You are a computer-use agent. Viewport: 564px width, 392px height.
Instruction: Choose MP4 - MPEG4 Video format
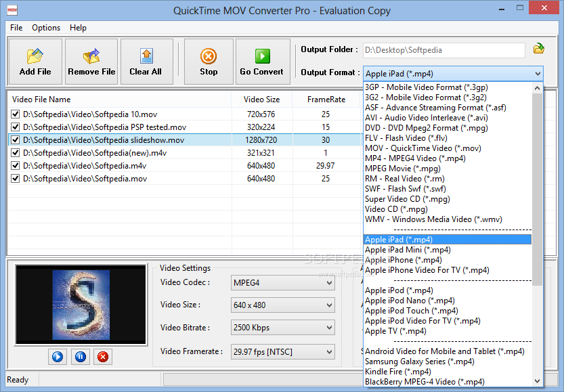click(x=448, y=158)
